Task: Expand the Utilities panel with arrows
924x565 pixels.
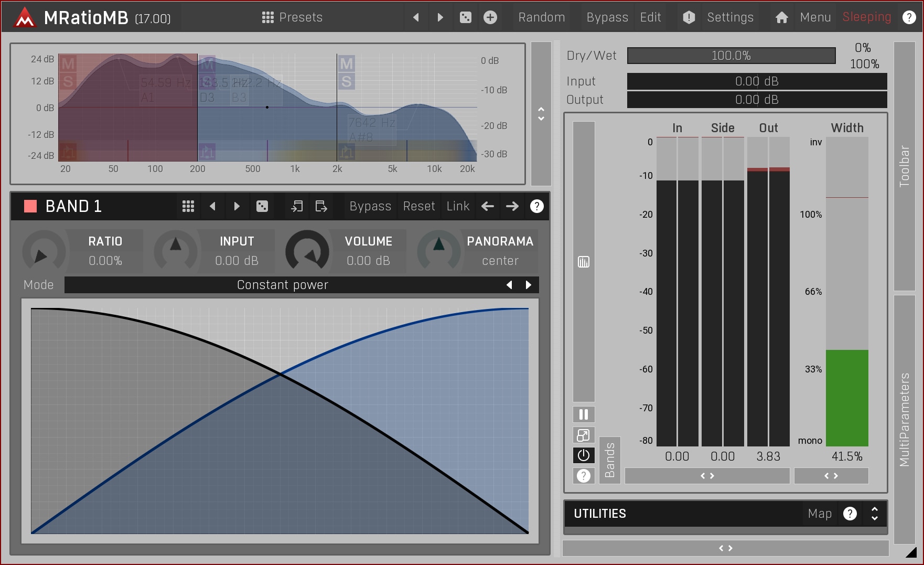Action: 874,514
